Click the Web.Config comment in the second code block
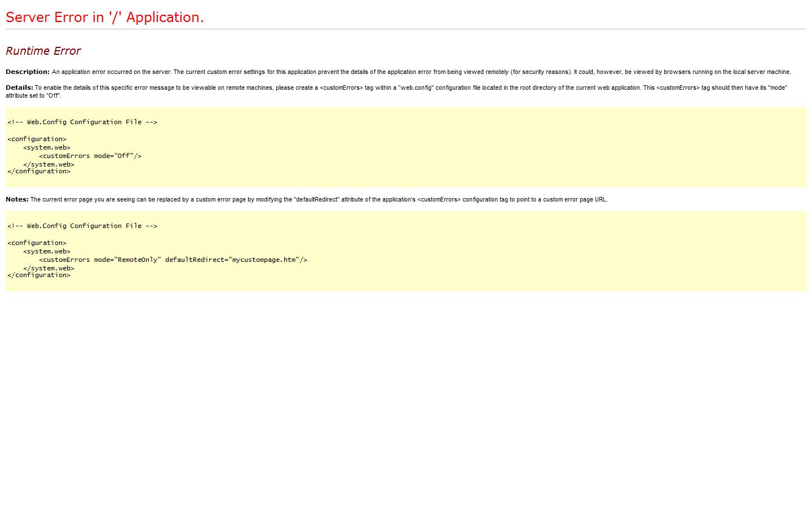The image size is (812, 508). pos(82,226)
